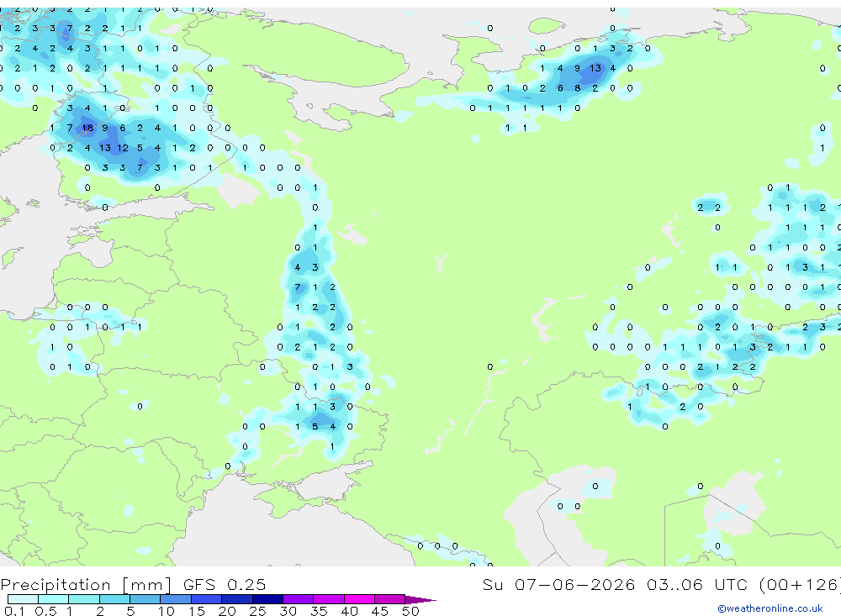The width and height of the screenshot is (841, 616).
Task: Click the legend label '0.5'
Action: (45, 611)
